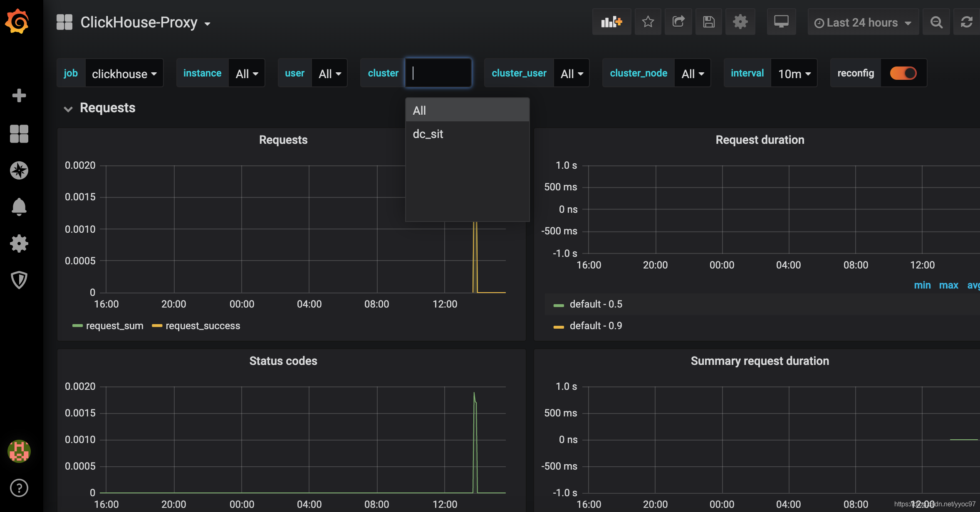The height and width of the screenshot is (512, 980).
Task: Refresh the dashboard
Action: point(967,22)
